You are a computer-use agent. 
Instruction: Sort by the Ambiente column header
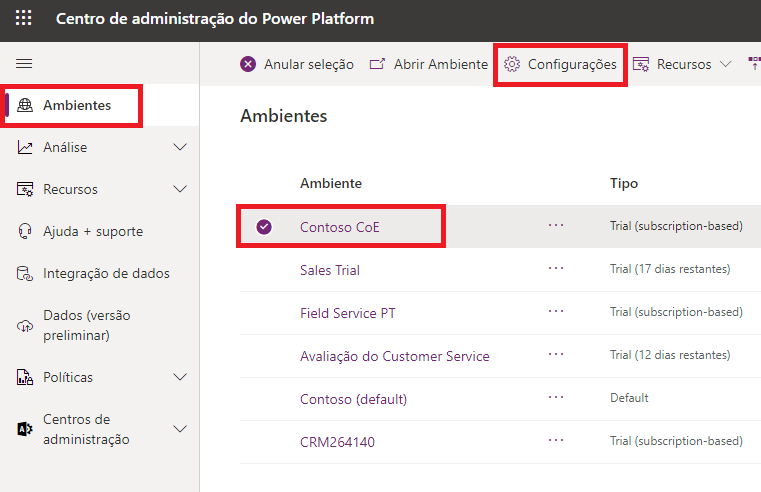coord(331,183)
